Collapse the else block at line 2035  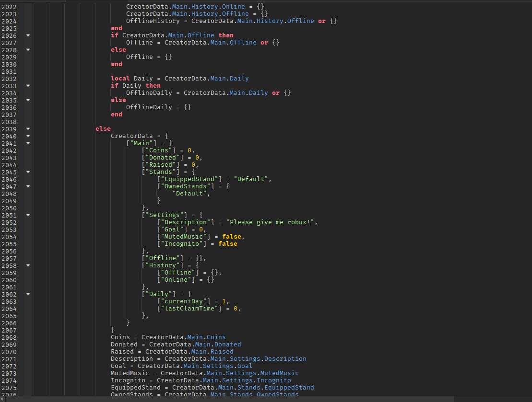[28, 100]
